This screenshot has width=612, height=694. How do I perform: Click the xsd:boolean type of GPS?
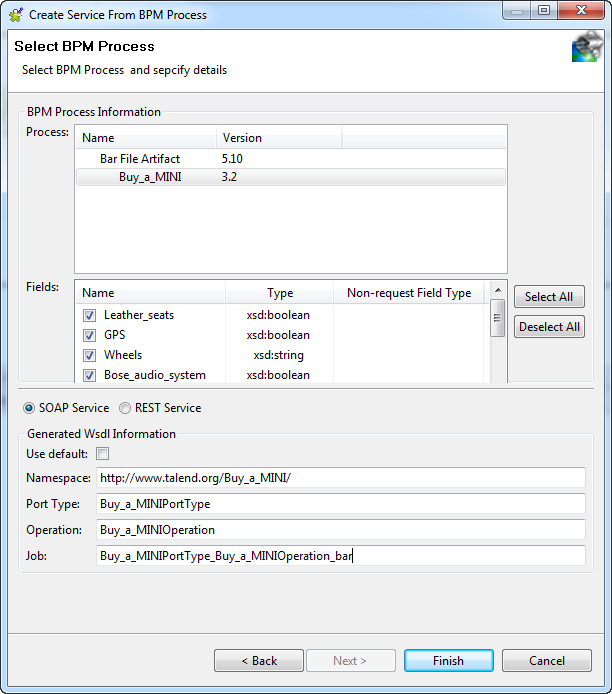point(278,335)
